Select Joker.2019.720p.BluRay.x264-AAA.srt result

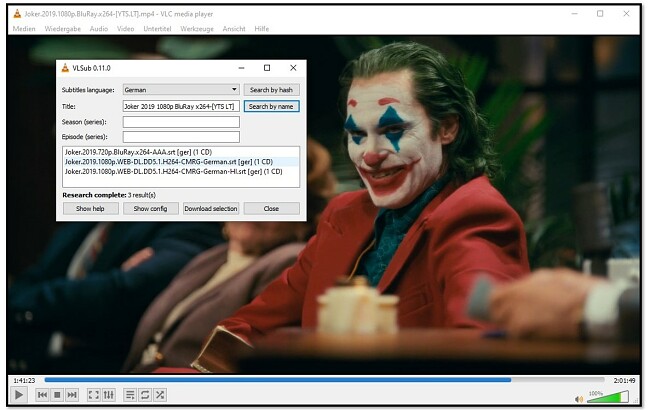click(181, 152)
